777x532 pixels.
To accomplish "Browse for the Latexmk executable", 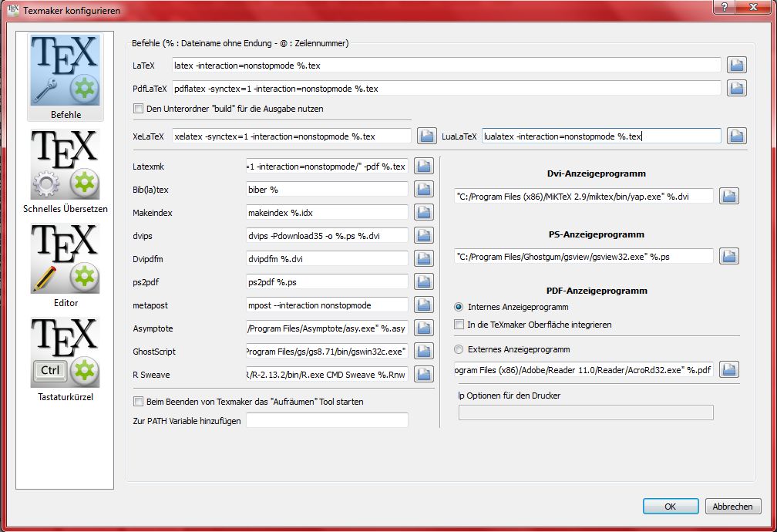I will [x=424, y=166].
